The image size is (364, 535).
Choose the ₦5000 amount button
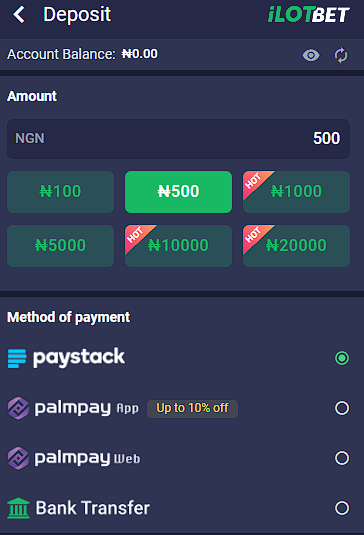click(x=60, y=246)
